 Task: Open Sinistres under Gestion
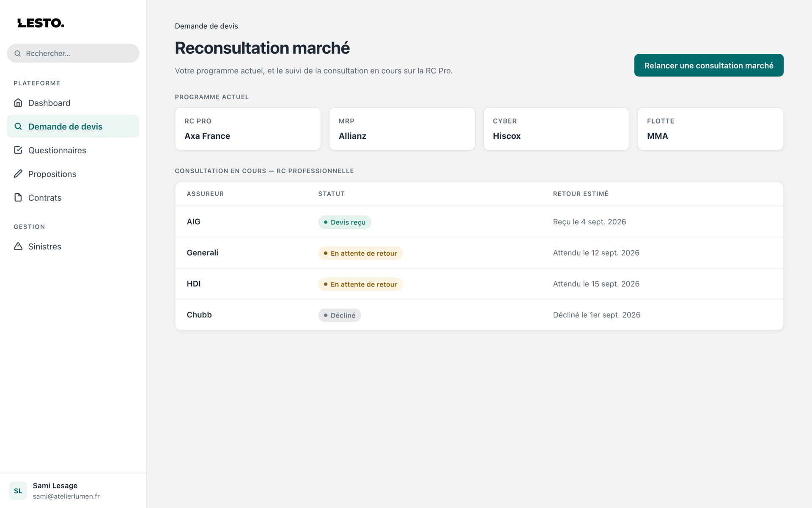click(x=73, y=246)
